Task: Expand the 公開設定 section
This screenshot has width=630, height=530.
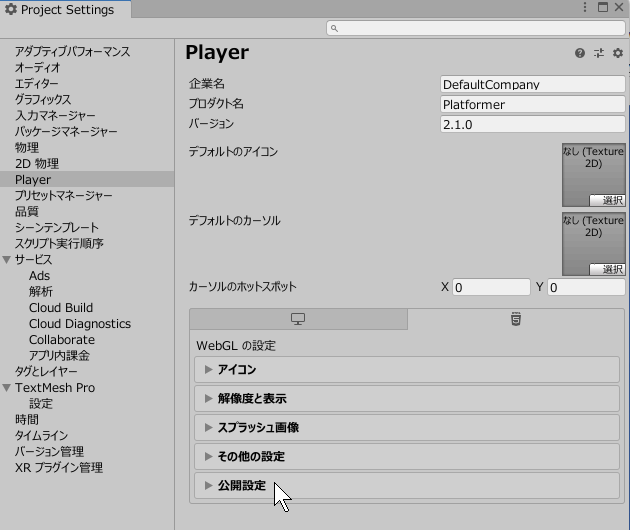Action: (x=407, y=485)
